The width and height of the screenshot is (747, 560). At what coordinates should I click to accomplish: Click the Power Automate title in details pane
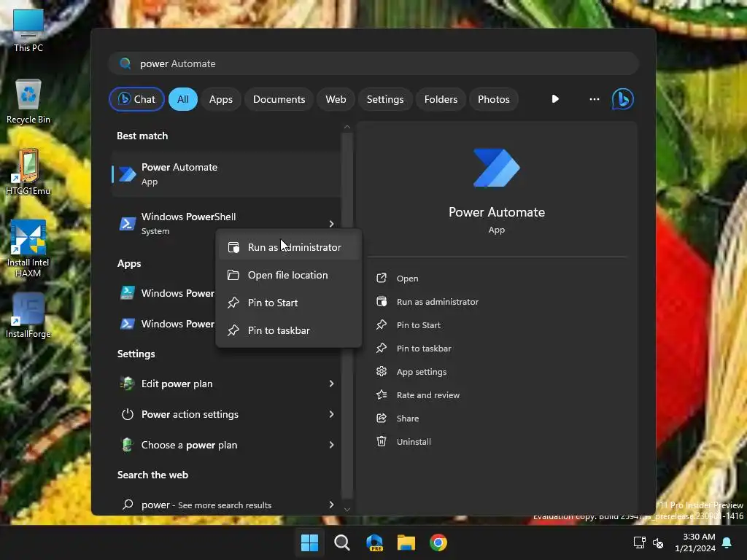(496, 212)
